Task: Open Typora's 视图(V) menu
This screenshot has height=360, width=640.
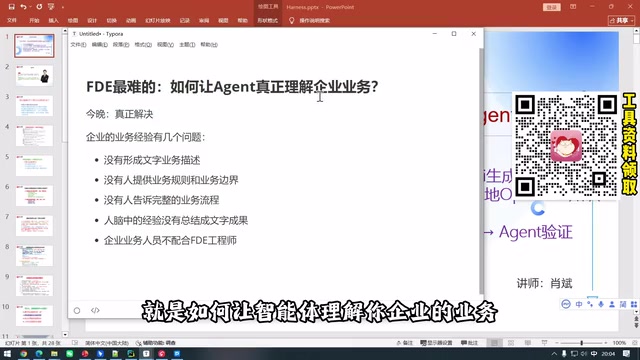Action: [x=165, y=44]
